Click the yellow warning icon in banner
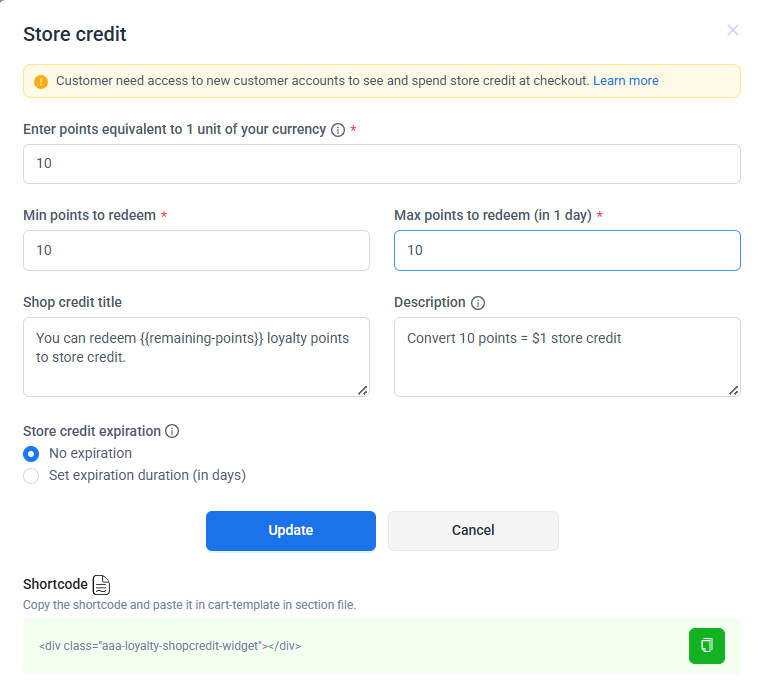Viewport: 759px width, 695px height. click(x=41, y=81)
